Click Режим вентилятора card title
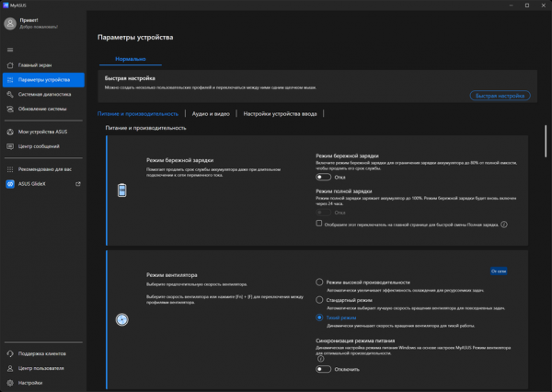 [x=172, y=275]
